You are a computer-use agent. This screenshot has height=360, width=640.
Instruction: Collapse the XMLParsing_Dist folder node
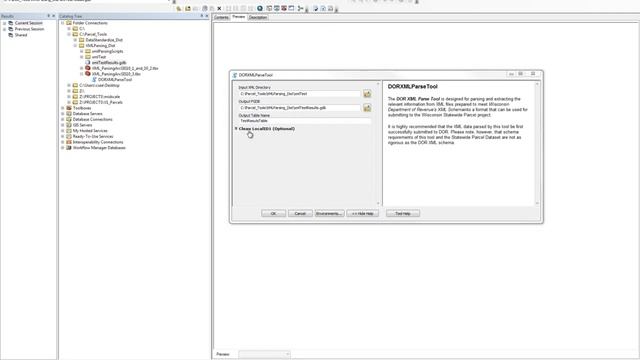pos(76,46)
